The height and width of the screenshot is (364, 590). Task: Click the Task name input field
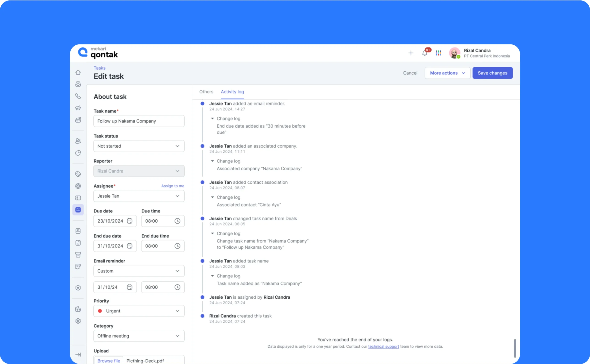click(x=139, y=121)
